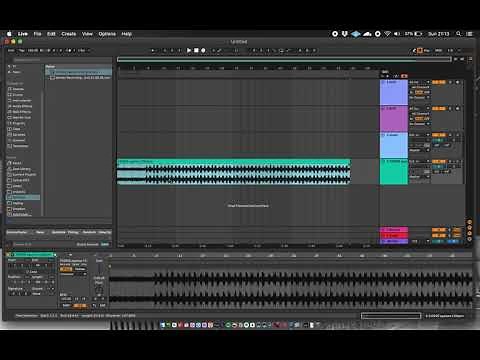Click the clip Gain slider
This screenshot has height=360, width=480.
coord(99,268)
